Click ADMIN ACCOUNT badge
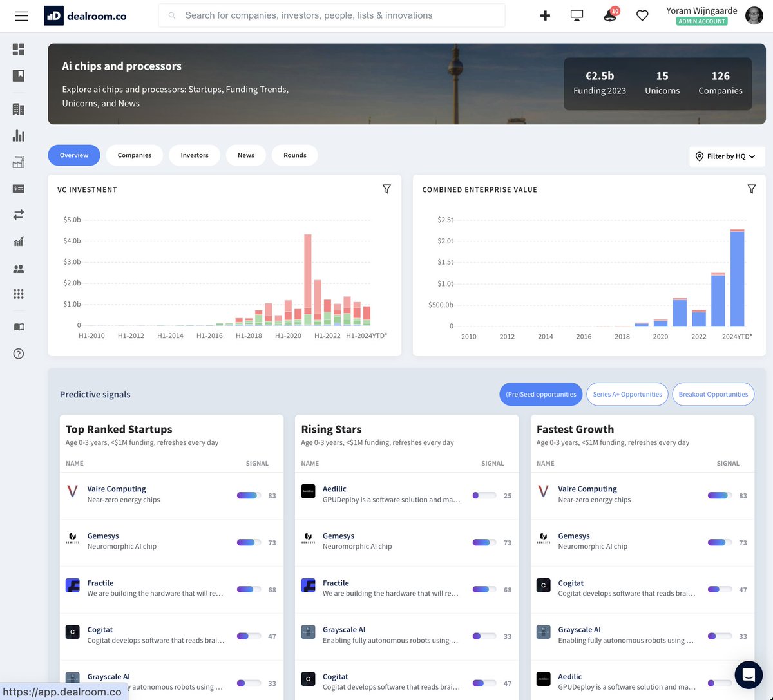Screen dimensions: 773x700 [x=702, y=21]
